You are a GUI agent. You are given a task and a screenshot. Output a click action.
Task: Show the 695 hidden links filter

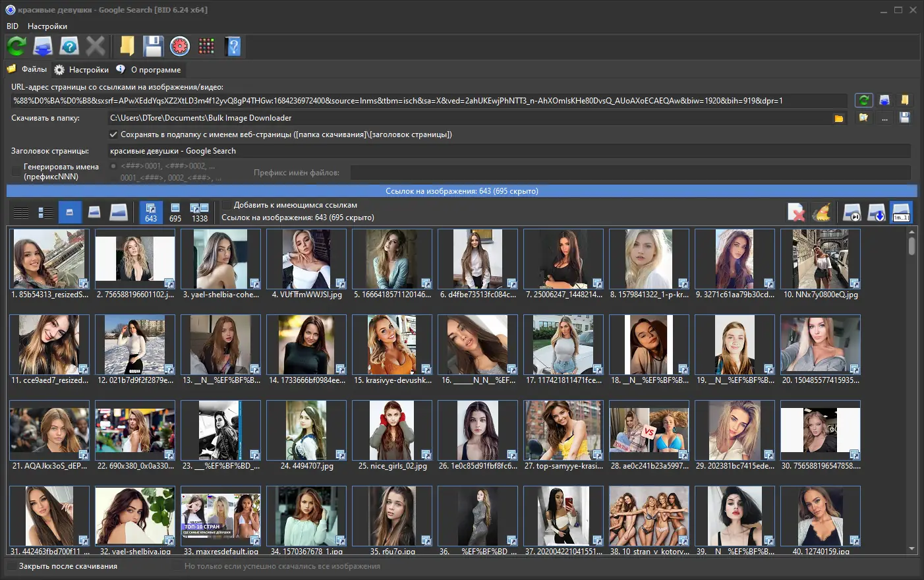coord(175,212)
